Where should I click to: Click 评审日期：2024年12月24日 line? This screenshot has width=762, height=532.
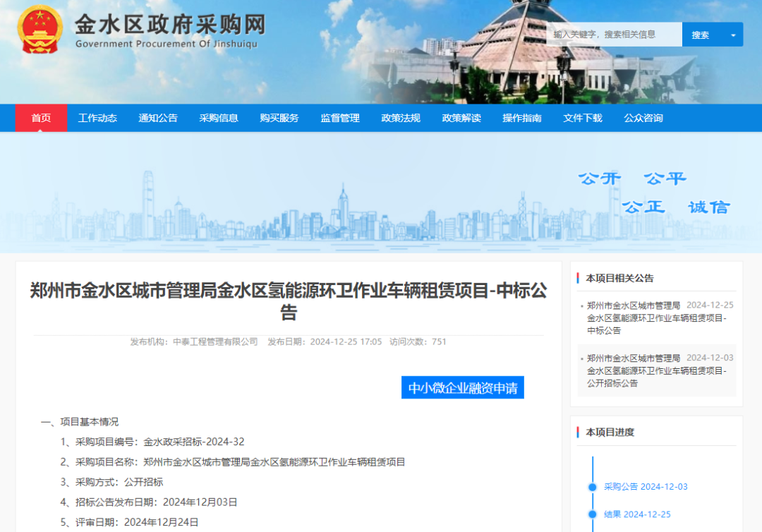(129, 522)
